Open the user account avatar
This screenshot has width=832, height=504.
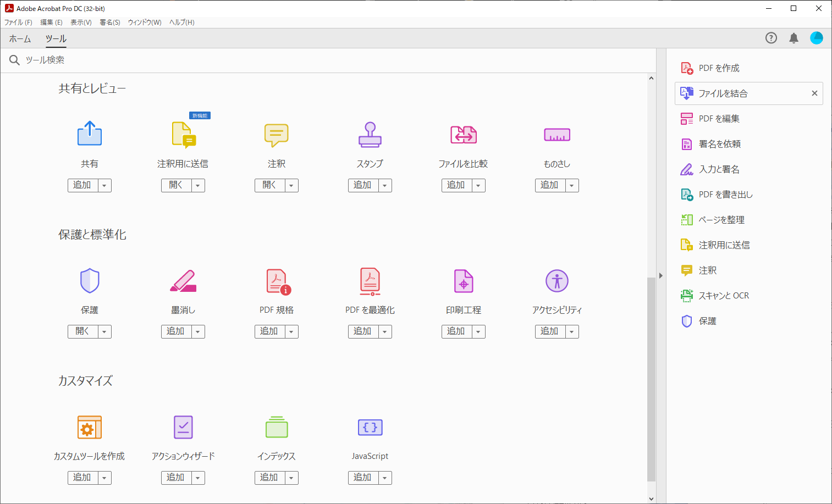(x=817, y=38)
